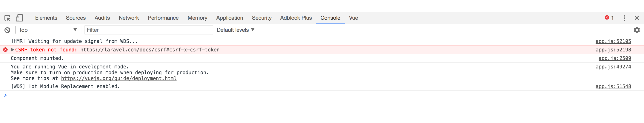This screenshot has height=123, width=644.
Task: Clear console with the ban icon
Action: [x=7, y=30]
